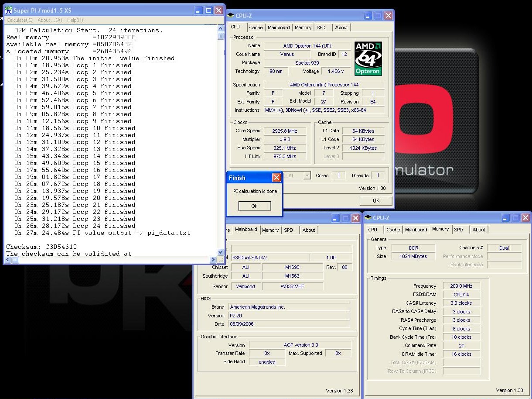Viewport: 532px width, 399px height.
Task: Click the BIOS Date 06/09/2006 field
Action: click(x=289, y=324)
